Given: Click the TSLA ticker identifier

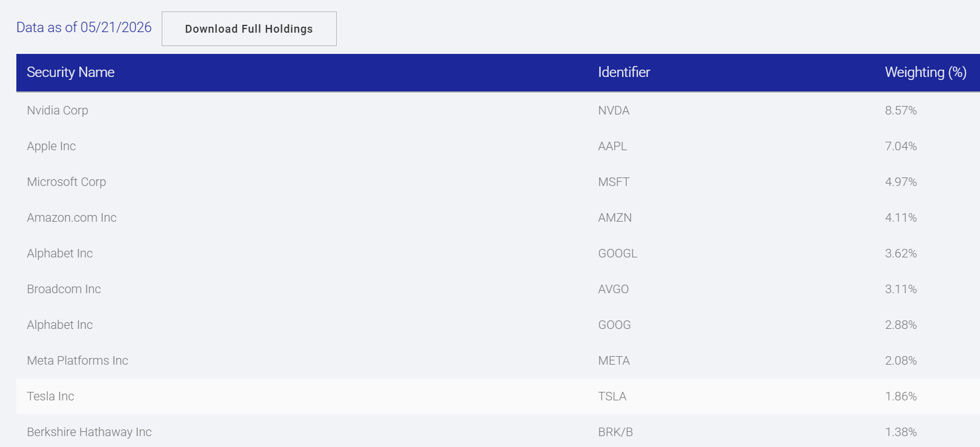Looking at the screenshot, I should (612, 396).
